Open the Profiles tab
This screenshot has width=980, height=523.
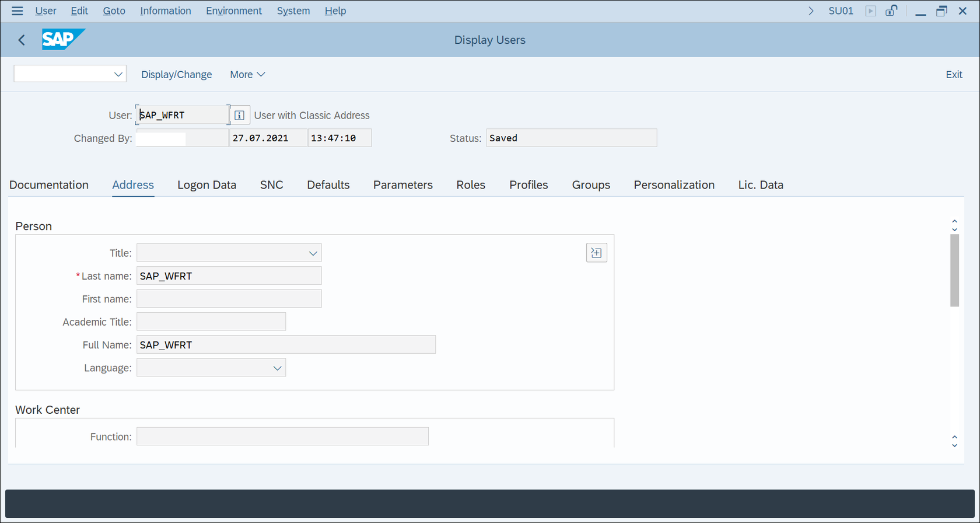pos(528,185)
